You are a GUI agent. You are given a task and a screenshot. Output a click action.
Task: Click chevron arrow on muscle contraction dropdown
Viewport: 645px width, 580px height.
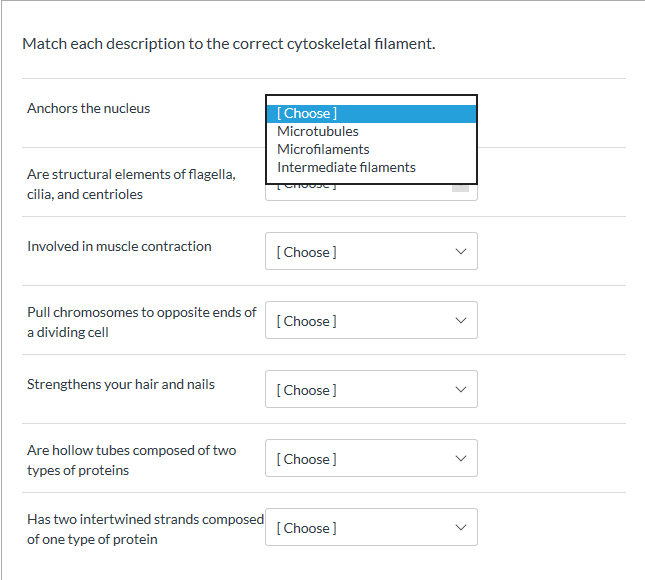tap(460, 252)
